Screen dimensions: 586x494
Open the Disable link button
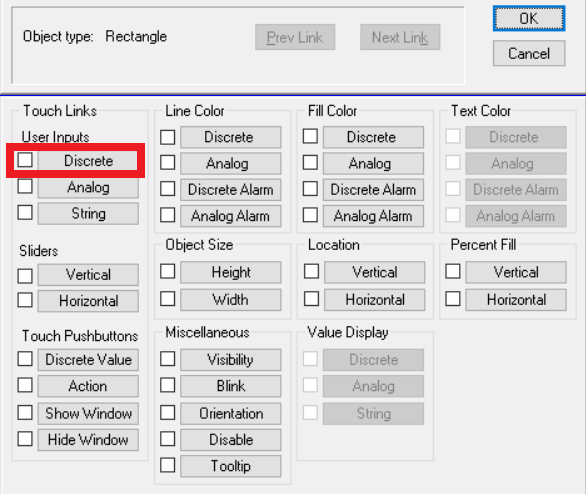pyautogui.click(x=231, y=440)
